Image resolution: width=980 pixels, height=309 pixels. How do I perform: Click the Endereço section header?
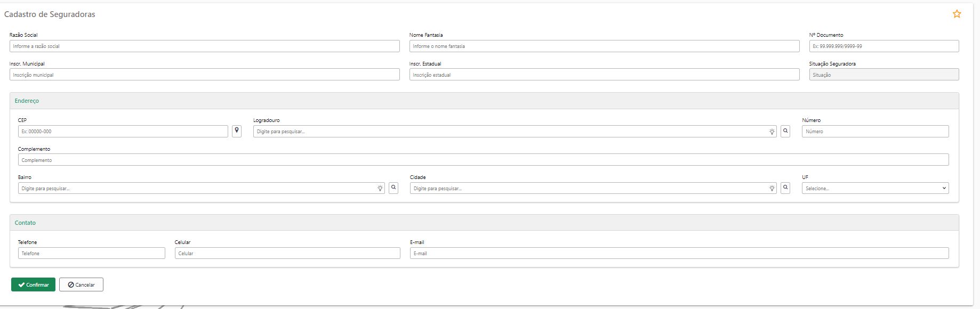point(484,101)
